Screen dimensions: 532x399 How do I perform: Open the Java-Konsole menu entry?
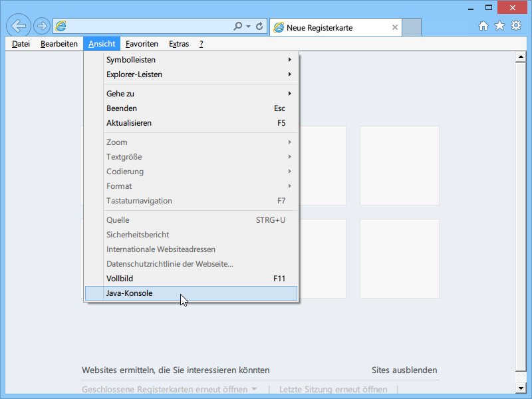tap(191, 293)
